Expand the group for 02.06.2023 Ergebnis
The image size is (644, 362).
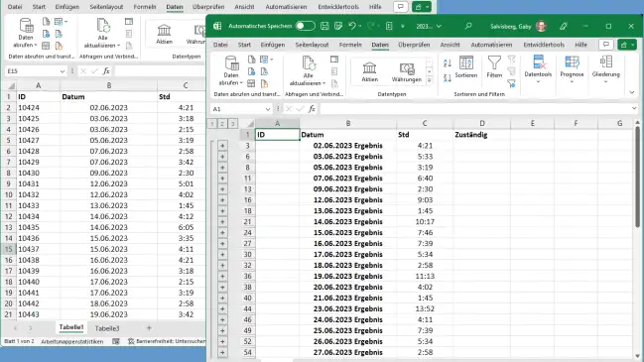[x=222, y=146]
